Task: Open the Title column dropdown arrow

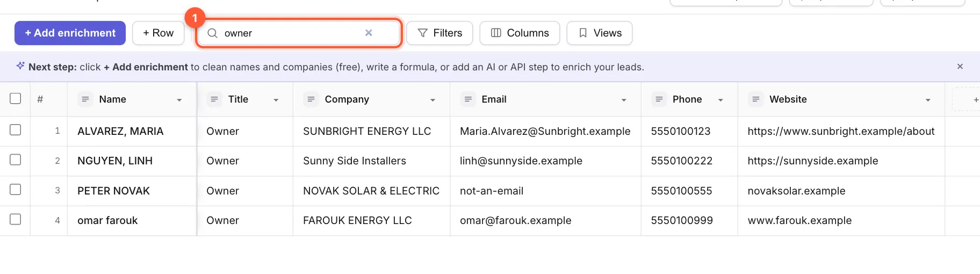Action: click(x=276, y=100)
